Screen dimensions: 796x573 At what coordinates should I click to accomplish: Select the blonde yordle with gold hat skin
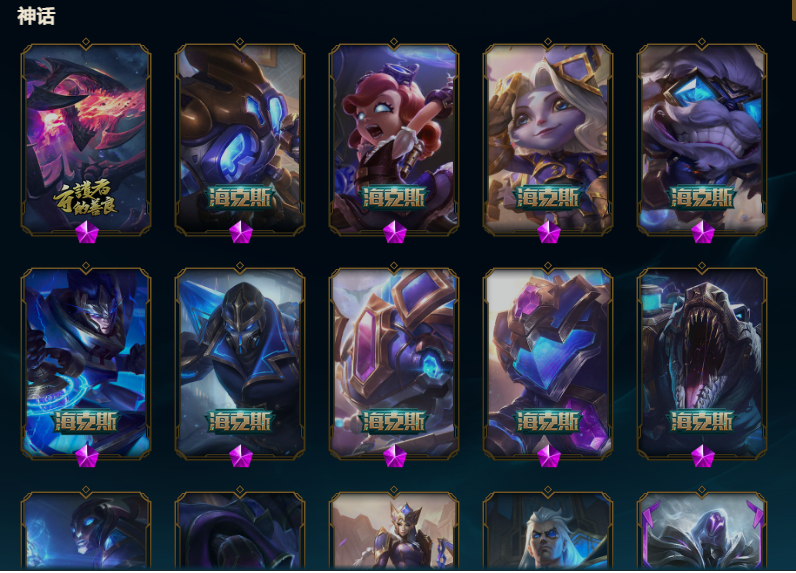548,138
